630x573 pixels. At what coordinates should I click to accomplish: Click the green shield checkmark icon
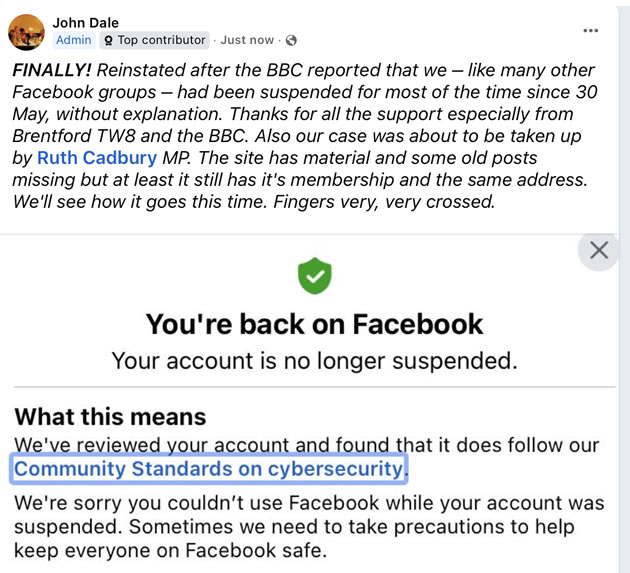pos(314,276)
